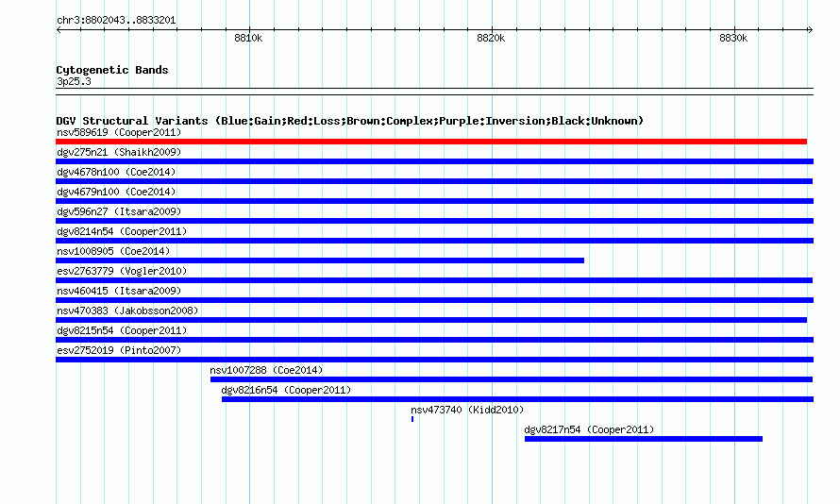Open esv2763779 (Vogler2010) label
The width and height of the screenshot is (840, 504).
coord(122,271)
